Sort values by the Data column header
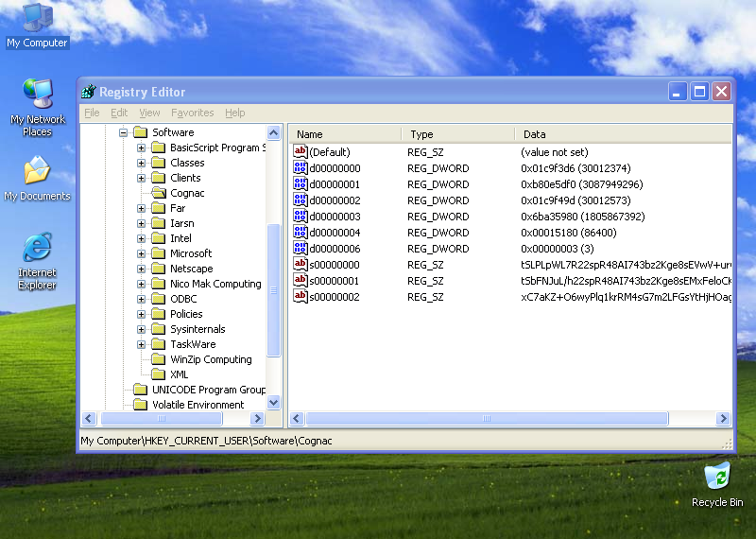The image size is (756, 539). point(624,134)
